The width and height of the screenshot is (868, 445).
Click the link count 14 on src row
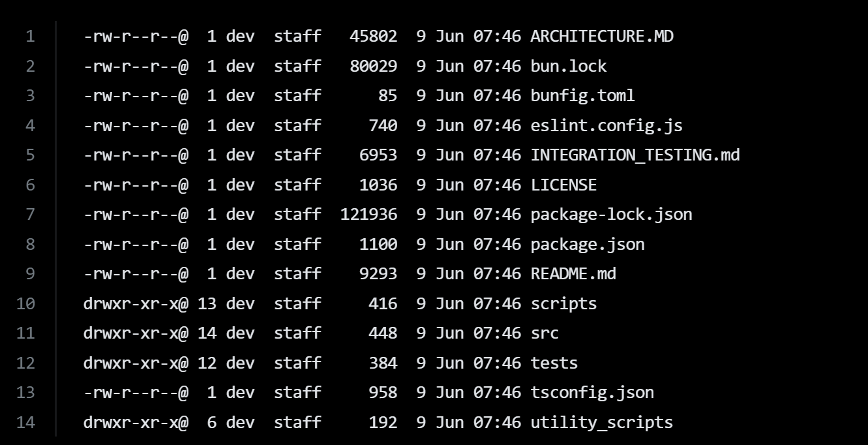pyautogui.click(x=207, y=333)
